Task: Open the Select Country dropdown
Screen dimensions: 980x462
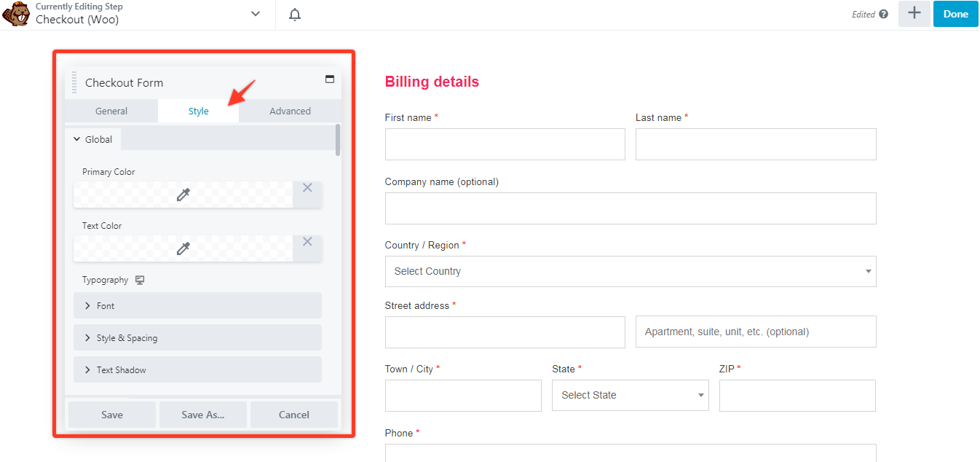Action: pyautogui.click(x=630, y=271)
